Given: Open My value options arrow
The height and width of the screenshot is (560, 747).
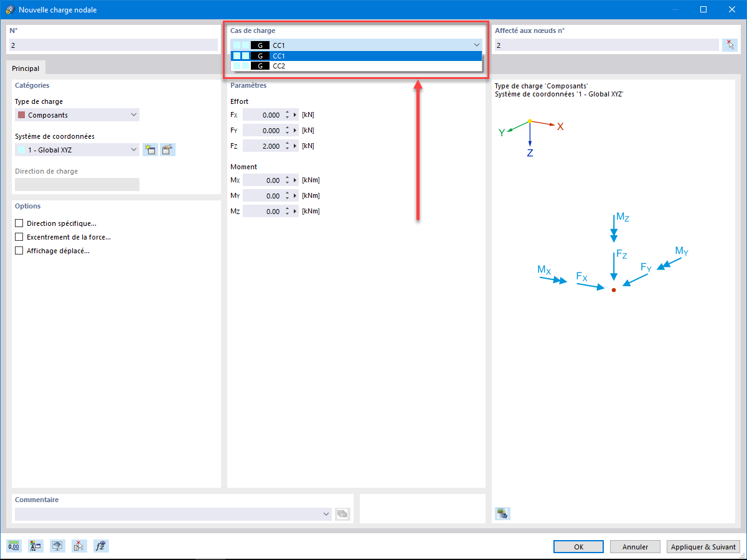Looking at the screenshot, I should (x=295, y=196).
